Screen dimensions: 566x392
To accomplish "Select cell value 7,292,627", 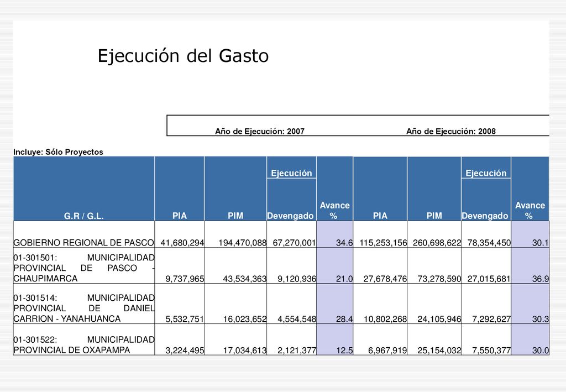I will [x=491, y=319].
